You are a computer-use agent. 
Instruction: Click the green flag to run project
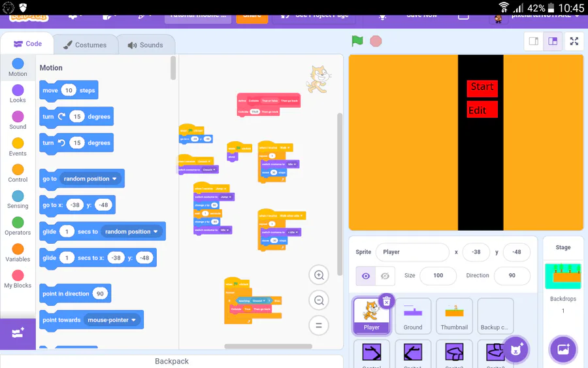pyautogui.click(x=357, y=41)
